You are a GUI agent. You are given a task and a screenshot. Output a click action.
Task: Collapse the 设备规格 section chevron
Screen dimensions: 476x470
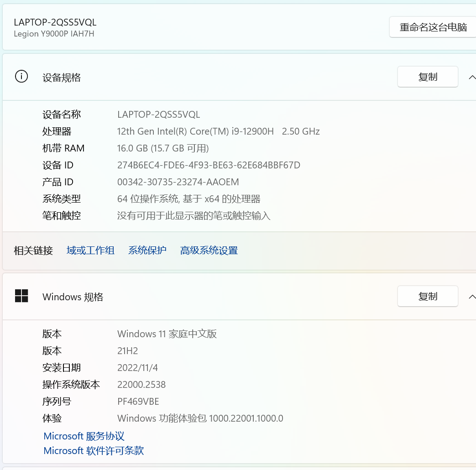[472, 77]
